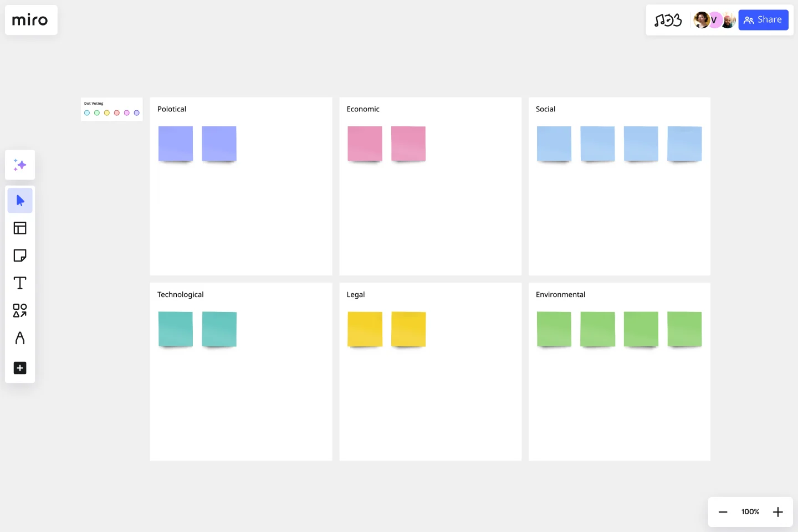Open the collaboration activities icon in top bar
The image size is (798, 532).
[x=668, y=21]
